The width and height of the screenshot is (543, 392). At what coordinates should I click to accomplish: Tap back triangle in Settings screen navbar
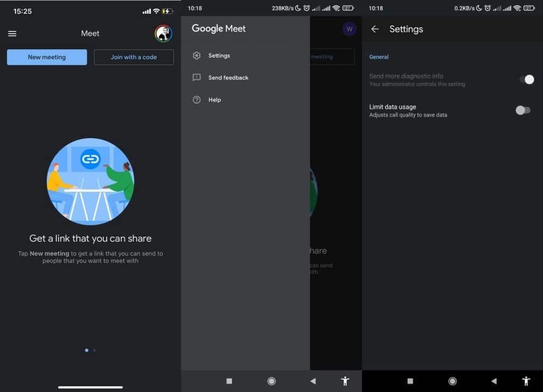tap(494, 381)
